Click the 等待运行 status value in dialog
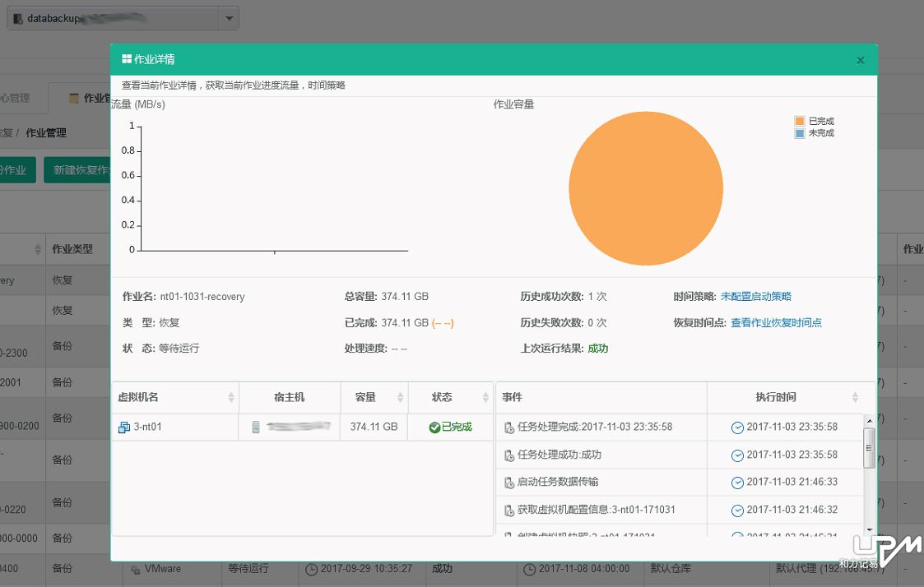The width and height of the screenshot is (924, 587). coord(179,349)
